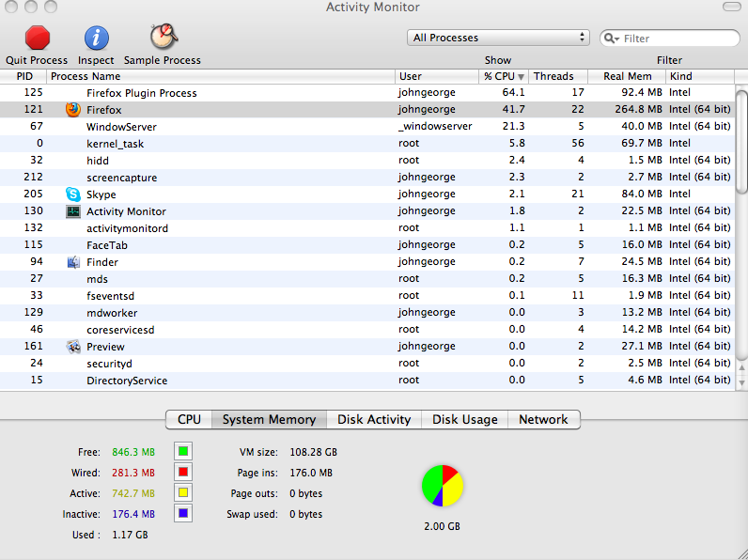Switch to the Disk Usage tab
This screenshot has width=748, height=560.
(464, 419)
